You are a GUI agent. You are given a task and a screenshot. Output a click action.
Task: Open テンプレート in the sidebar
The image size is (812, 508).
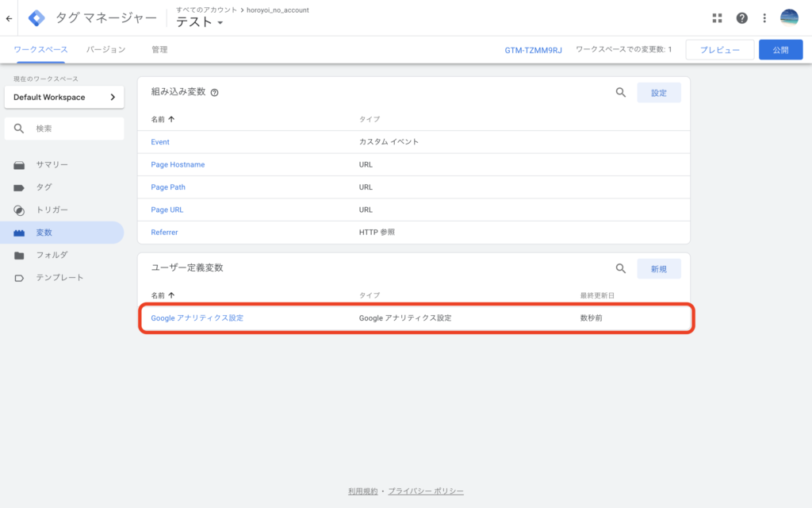pyautogui.click(x=59, y=278)
